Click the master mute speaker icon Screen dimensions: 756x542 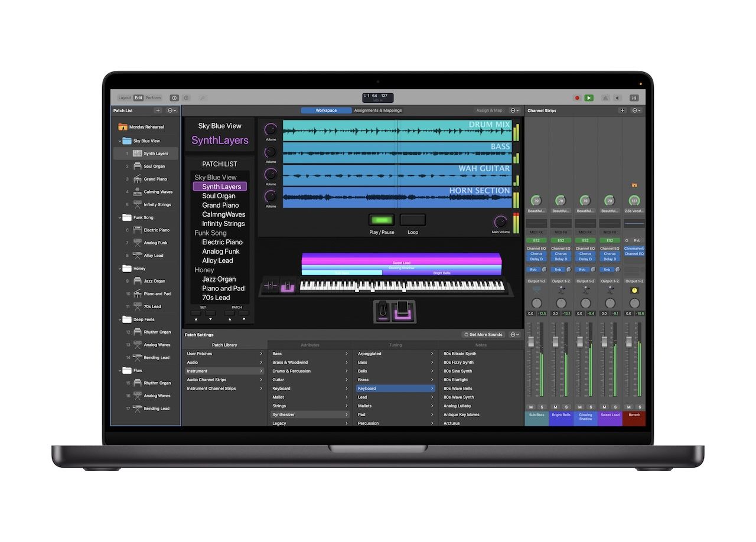[617, 98]
